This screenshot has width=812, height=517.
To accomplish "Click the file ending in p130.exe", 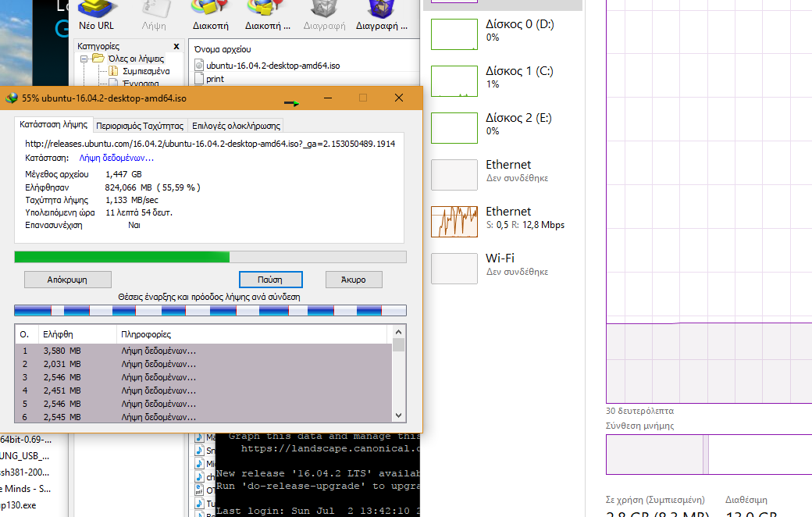I will (18, 505).
